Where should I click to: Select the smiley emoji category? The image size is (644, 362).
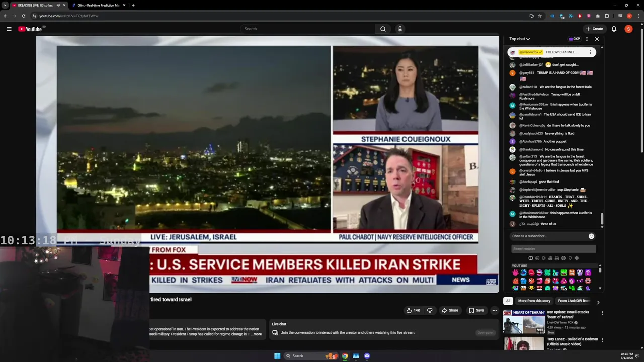pyautogui.click(x=537, y=258)
